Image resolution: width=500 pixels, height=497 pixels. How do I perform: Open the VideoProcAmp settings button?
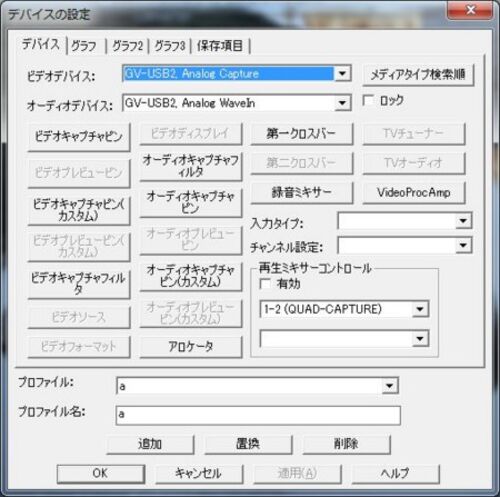(414, 193)
